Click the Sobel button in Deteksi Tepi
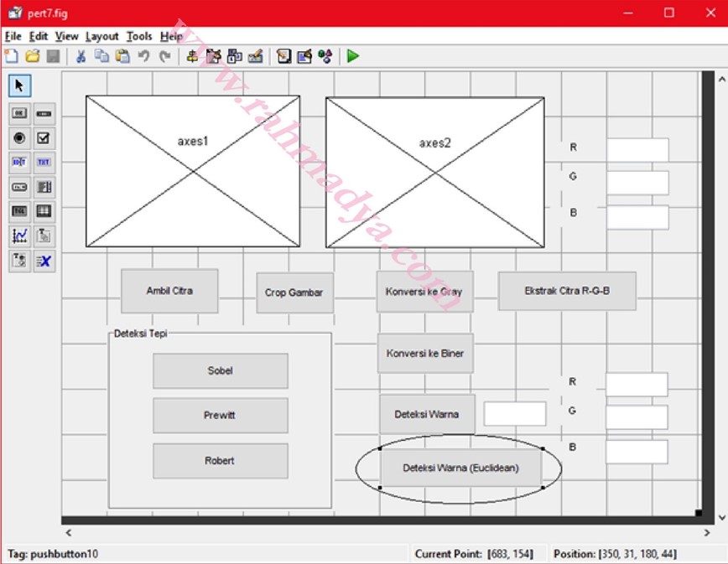The height and width of the screenshot is (564, 728). pos(220,370)
